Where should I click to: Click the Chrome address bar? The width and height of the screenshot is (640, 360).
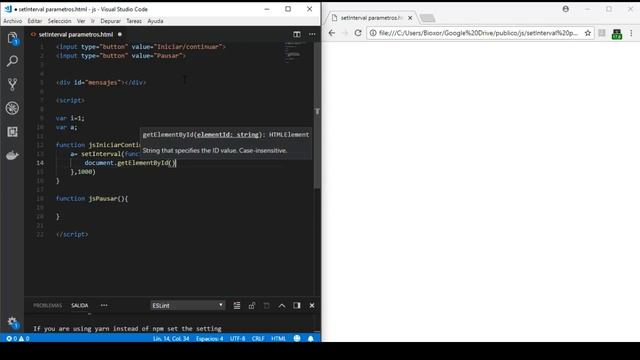click(x=478, y=33)
